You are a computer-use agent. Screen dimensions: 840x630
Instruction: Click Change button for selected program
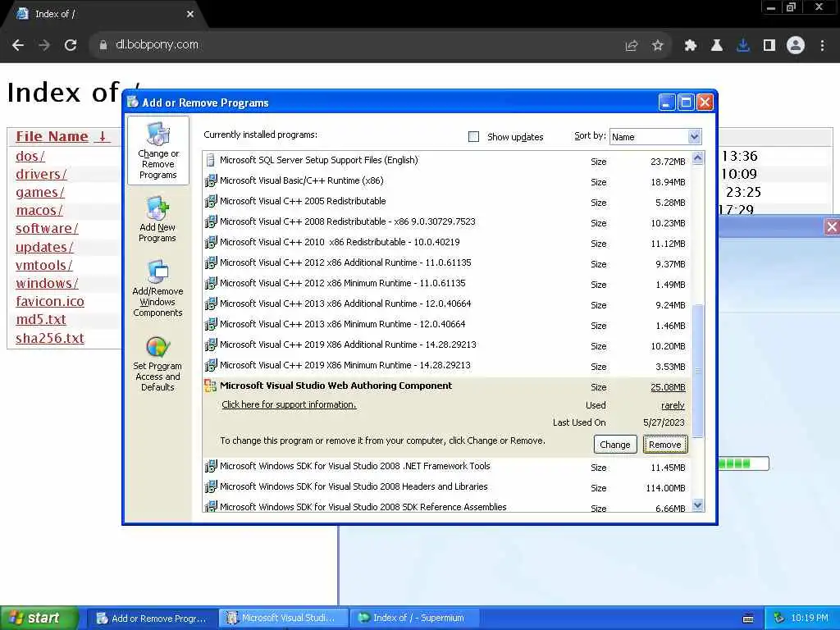tap(615, 444)
